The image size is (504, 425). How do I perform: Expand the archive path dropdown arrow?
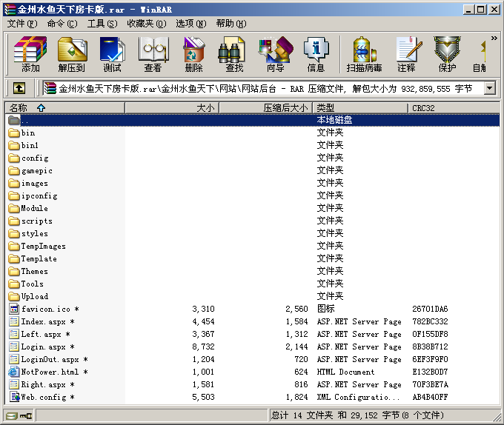(489, 88)
